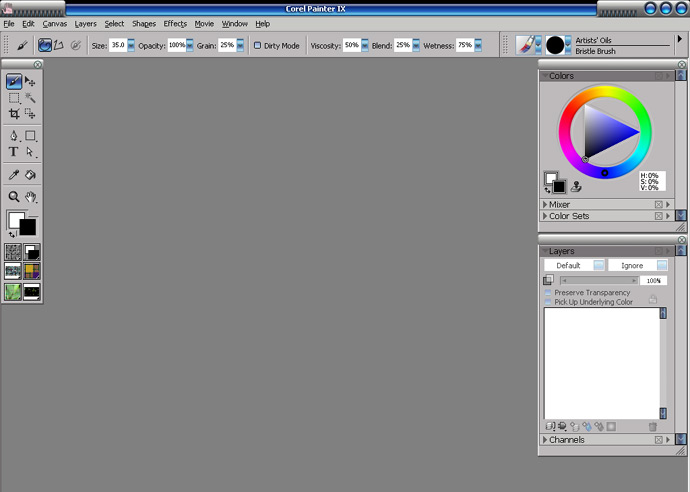690x492 pixels.
Task: Select the Crop tool
Action: point(14,114)
